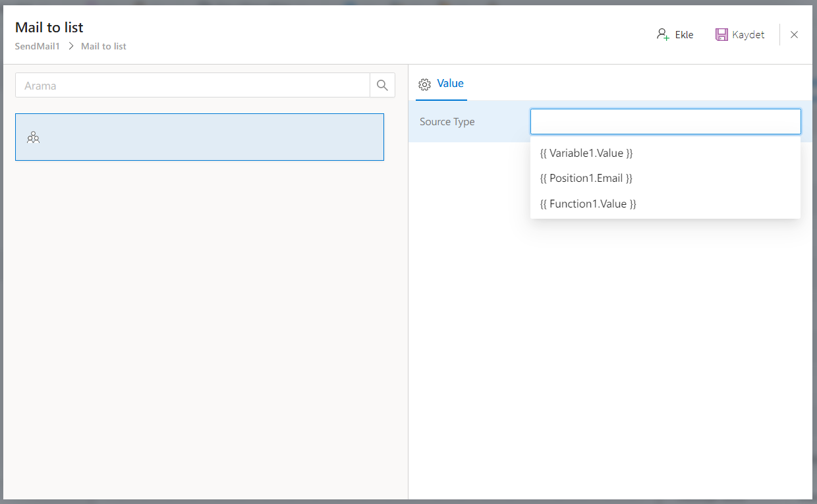
Task: Switch to the Value tab
Action: pyautogui.click(x=450, y=84)
